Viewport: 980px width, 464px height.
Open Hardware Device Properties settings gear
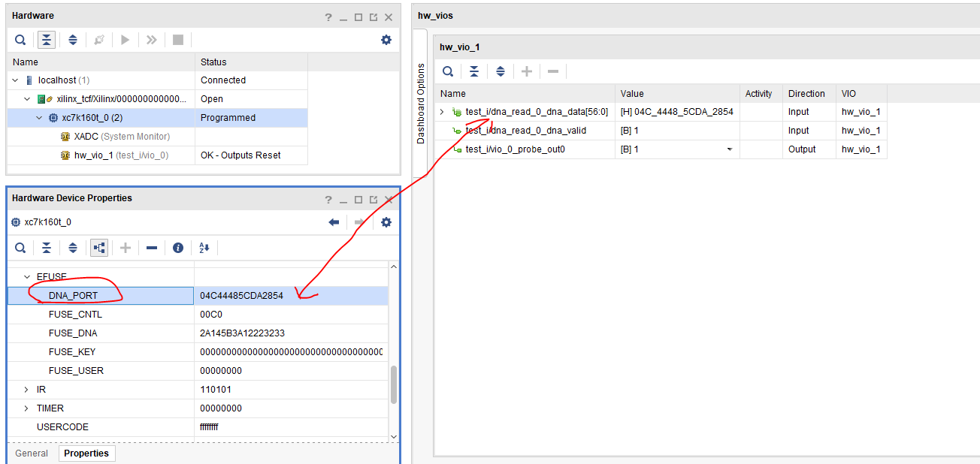(x=386, y=222)
